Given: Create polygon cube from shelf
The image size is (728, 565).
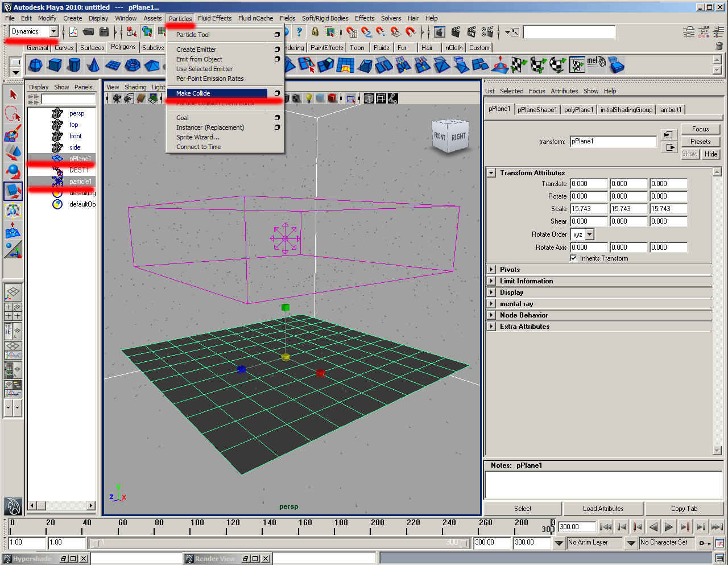Looking at the screenshot, I should click(55, 65).
